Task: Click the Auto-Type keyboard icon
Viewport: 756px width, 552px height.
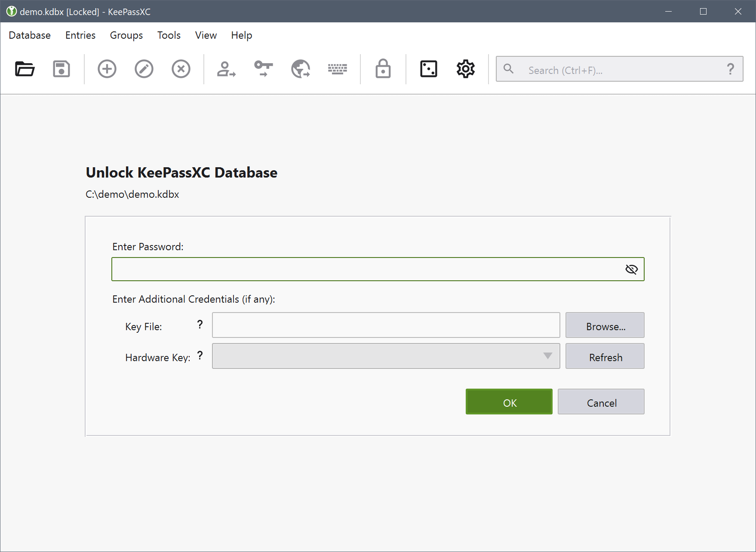Action: [x=338, y=69]
